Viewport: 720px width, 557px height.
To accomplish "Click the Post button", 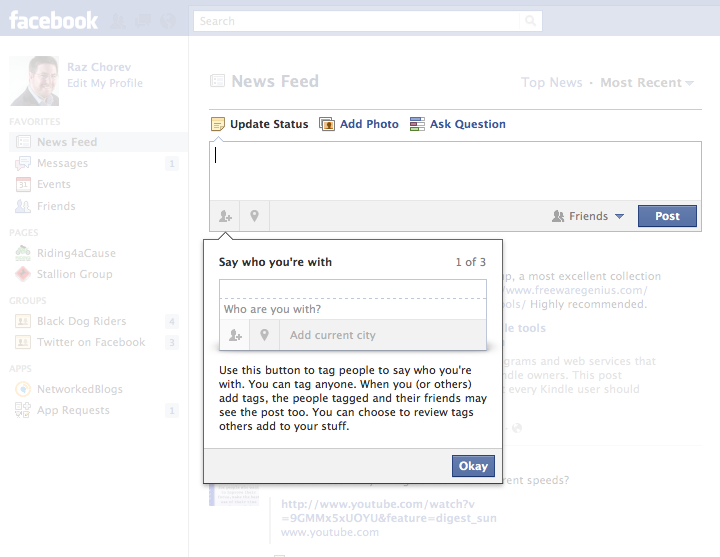I will [667, 216].
